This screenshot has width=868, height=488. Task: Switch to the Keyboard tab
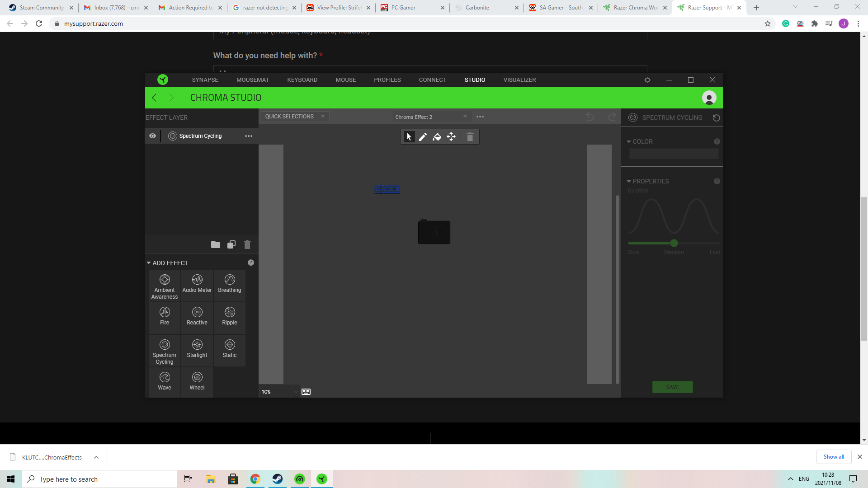tap(302, 80)
